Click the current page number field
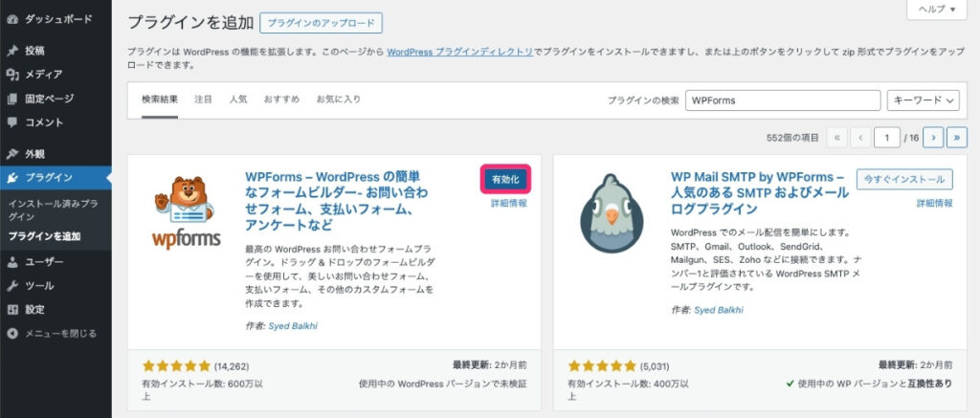Screen dimensions: 980x418 click(x=887, y=138)
